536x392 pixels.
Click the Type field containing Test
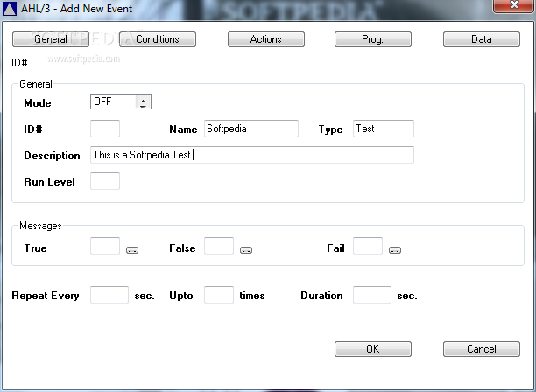point(384,129)
